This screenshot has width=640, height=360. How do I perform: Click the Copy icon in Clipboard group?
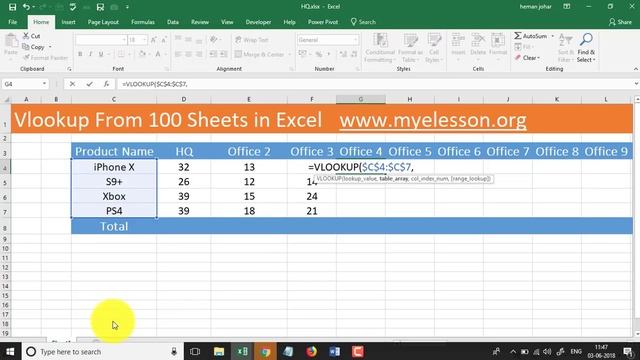[26, 47]
